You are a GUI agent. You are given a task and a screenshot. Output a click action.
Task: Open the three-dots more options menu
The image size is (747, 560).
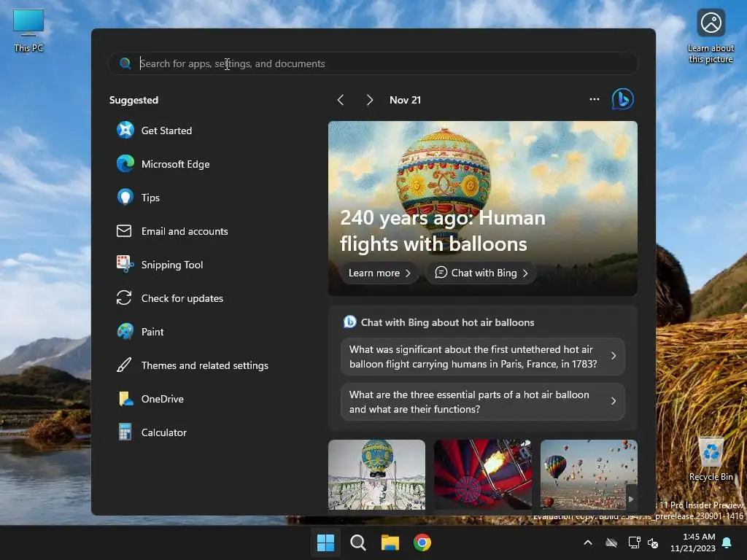point(594,99)
